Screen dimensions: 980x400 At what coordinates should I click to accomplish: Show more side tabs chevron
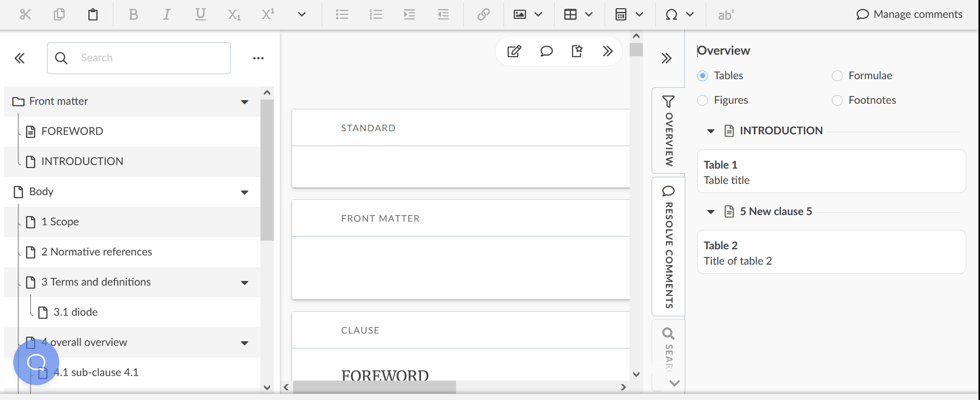[x=675, y=383]
